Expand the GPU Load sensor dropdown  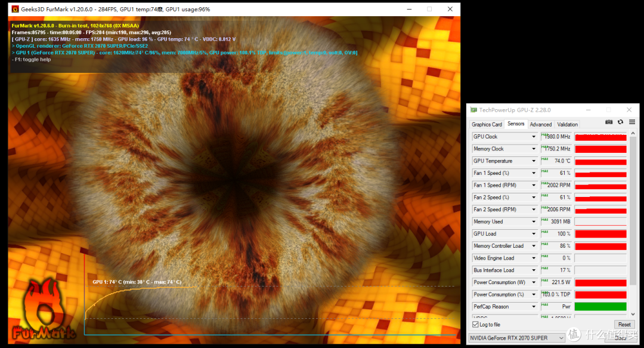[534, 233]
